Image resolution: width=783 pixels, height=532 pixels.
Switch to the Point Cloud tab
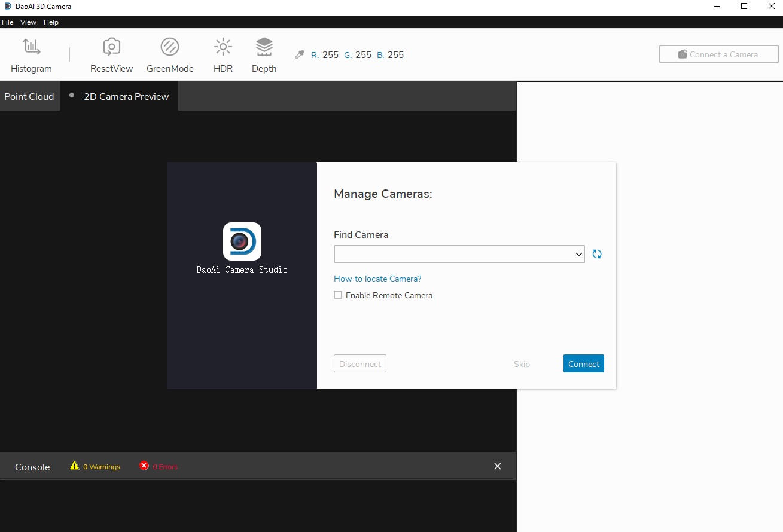[x=29, y=96]
